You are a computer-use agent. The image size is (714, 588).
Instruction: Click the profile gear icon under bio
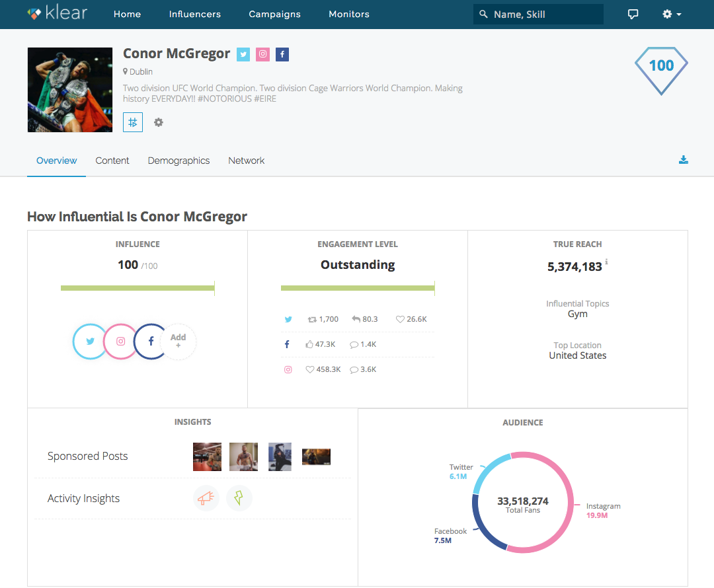click(159, 122)
